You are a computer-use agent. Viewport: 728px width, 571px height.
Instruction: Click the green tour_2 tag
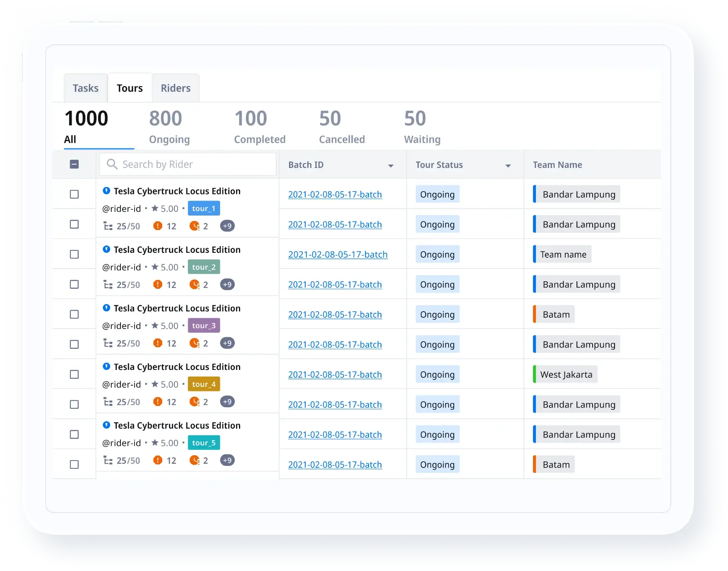tap(204, 267)
